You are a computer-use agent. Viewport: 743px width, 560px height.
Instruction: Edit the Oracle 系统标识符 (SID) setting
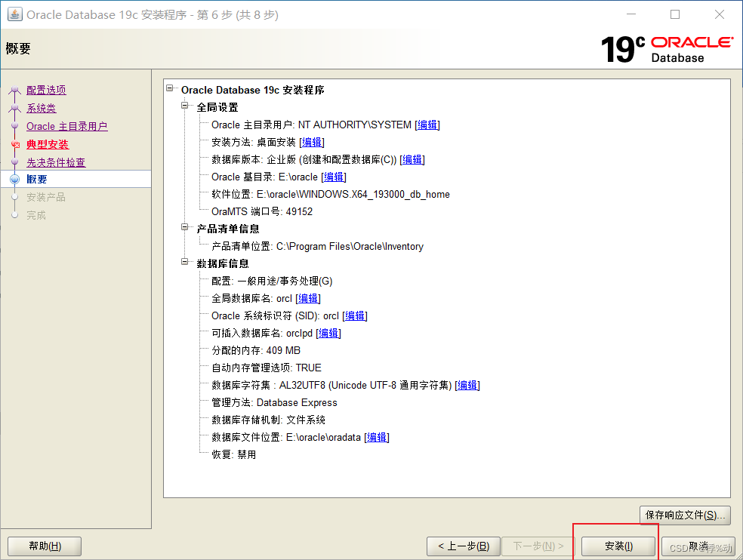pyautogui.click(x=355, y=316)
